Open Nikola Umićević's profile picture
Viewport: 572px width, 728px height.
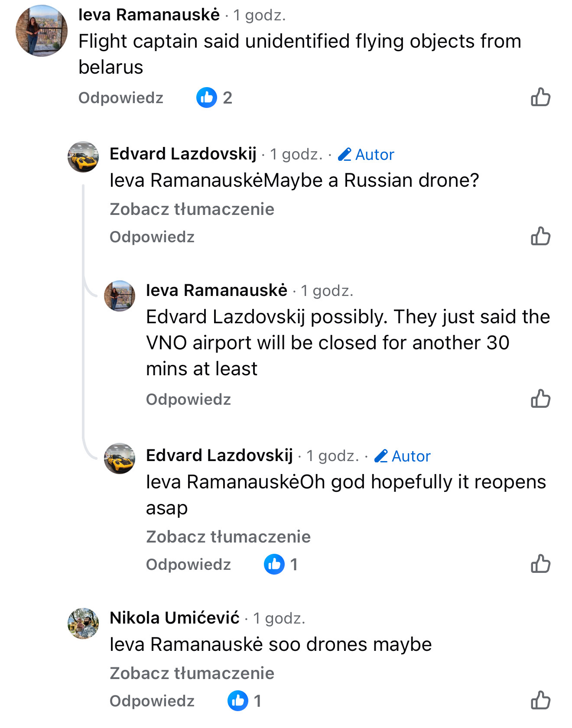coord(83,624)
